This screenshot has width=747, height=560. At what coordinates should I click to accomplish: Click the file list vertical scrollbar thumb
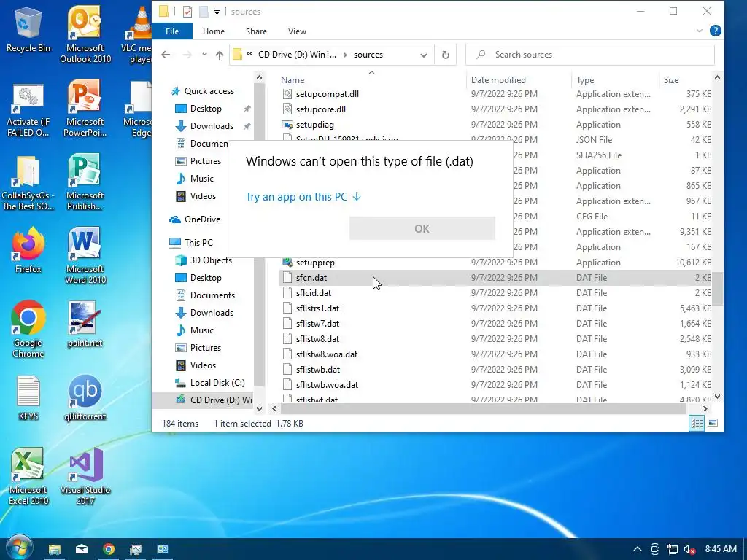coord(718,288)
